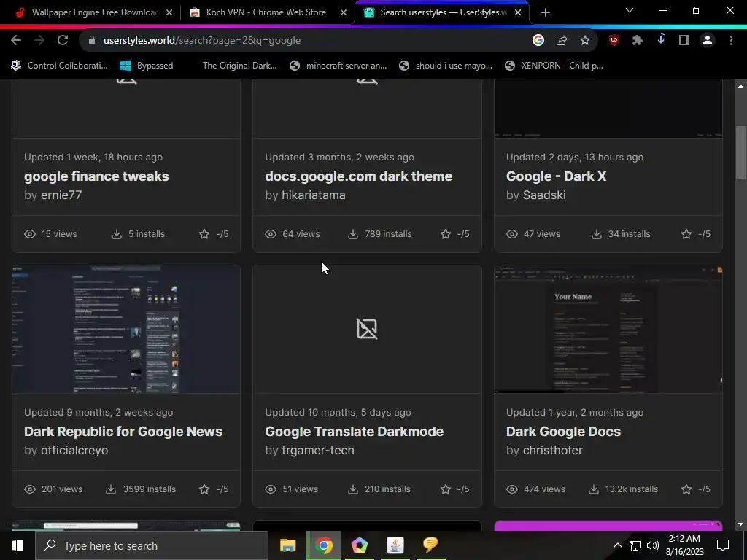
Task: Visit author hikariatama profile
Action: point(313,195)
